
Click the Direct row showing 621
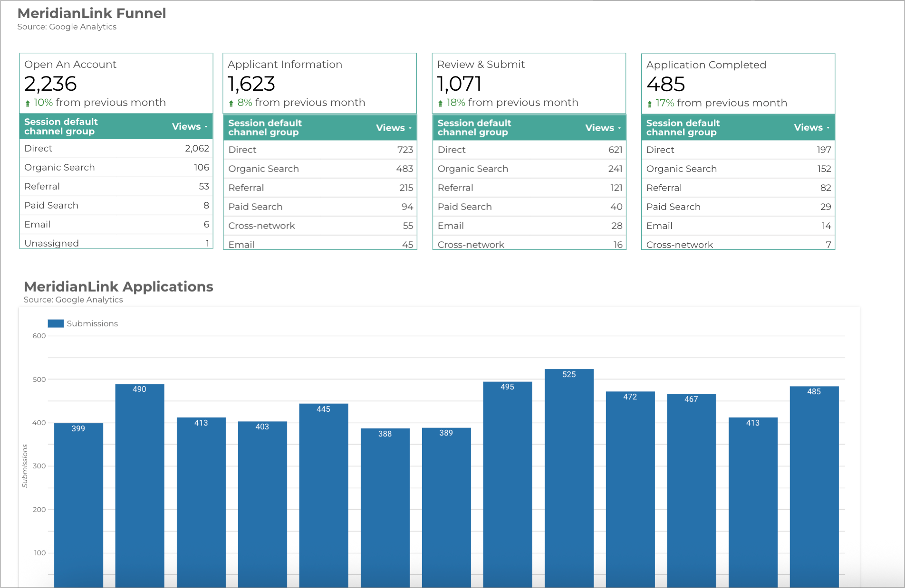click(x=529, y=150)
